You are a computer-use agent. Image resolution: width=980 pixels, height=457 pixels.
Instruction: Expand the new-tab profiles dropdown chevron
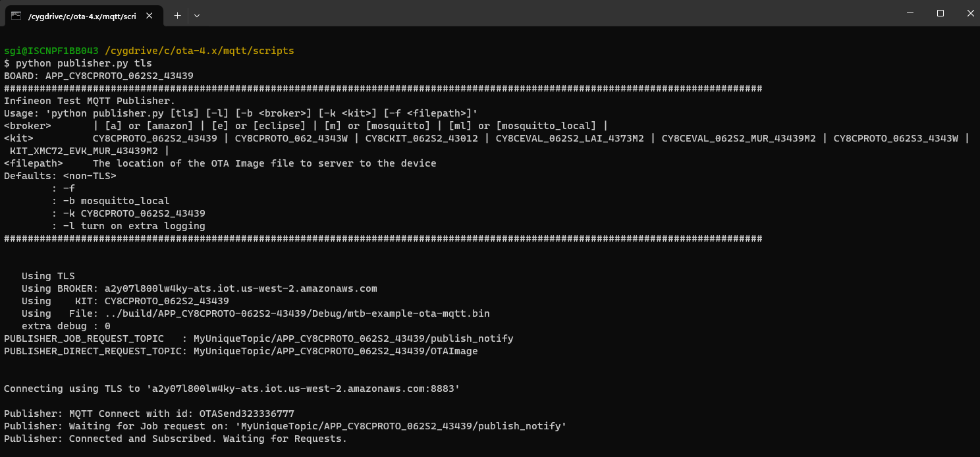196,15
